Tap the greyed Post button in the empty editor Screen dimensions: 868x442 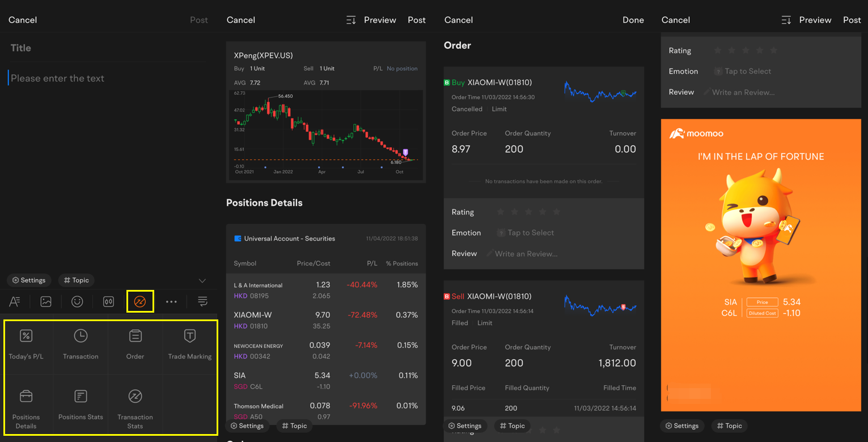[199, 20]
